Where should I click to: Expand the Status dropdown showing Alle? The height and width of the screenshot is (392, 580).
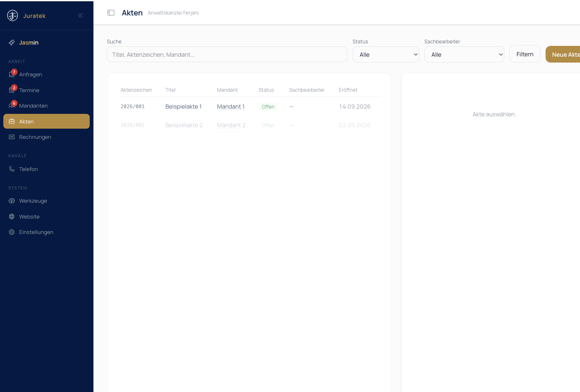(x=386, y=54)
